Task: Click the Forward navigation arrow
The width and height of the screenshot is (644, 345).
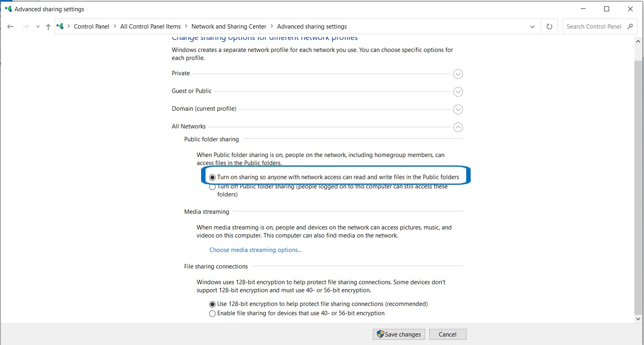Action: (x=26, y=27)
